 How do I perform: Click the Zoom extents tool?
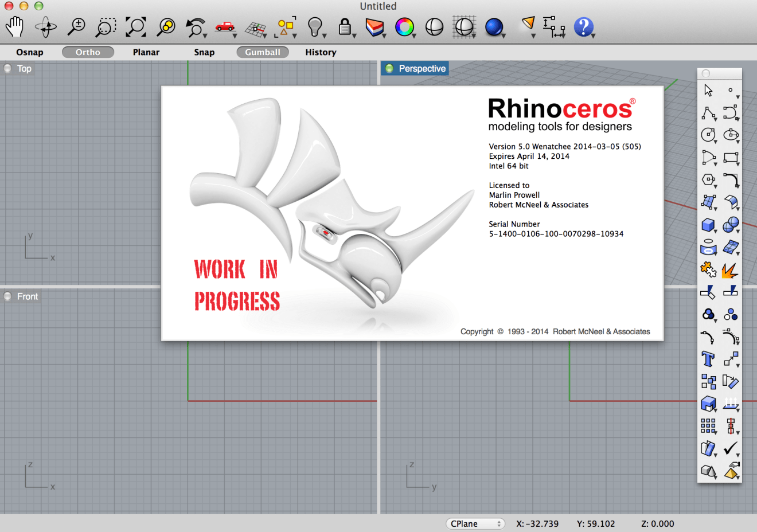point(136,27)
